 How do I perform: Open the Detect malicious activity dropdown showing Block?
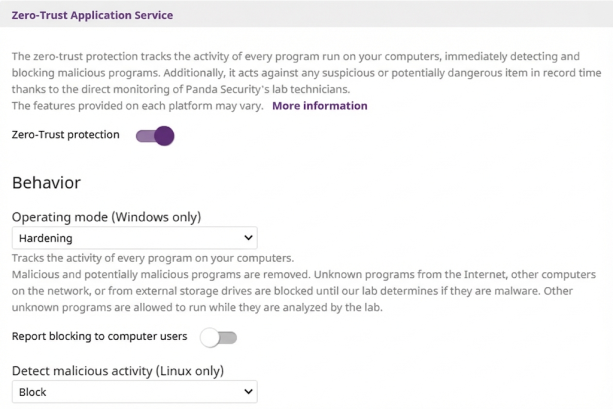point(135,392)
